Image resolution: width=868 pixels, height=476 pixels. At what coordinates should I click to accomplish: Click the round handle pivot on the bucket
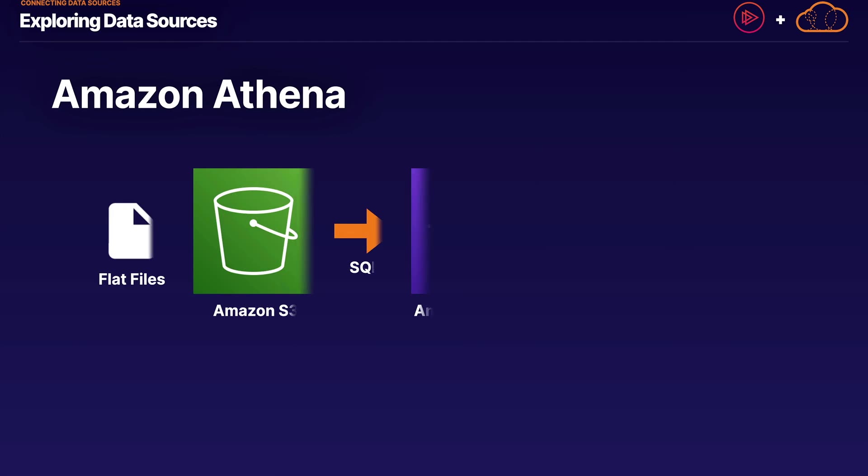click(x=253, y=223)
